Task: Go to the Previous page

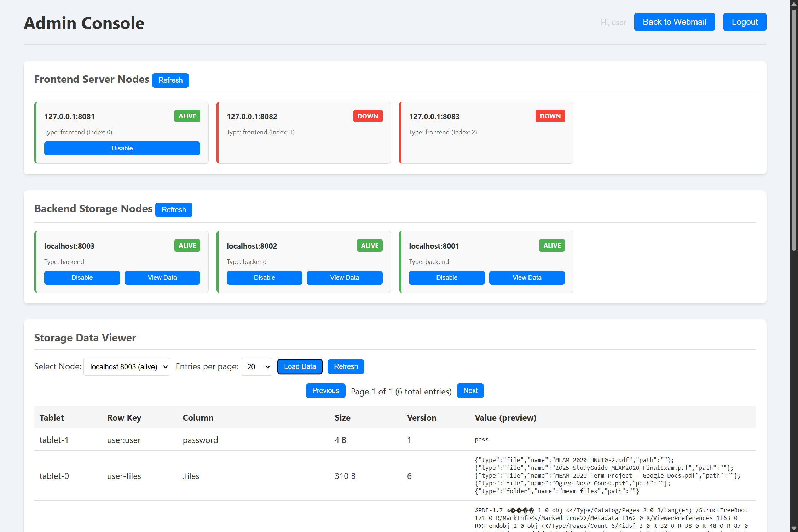Action: click(x=325, y=391)
